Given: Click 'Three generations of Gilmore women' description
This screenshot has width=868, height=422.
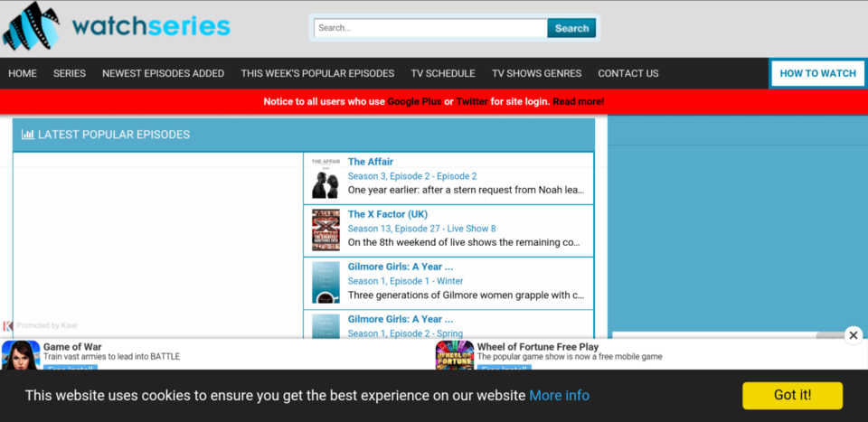Looking at the screenshot, I should click(x=467, y=295).
